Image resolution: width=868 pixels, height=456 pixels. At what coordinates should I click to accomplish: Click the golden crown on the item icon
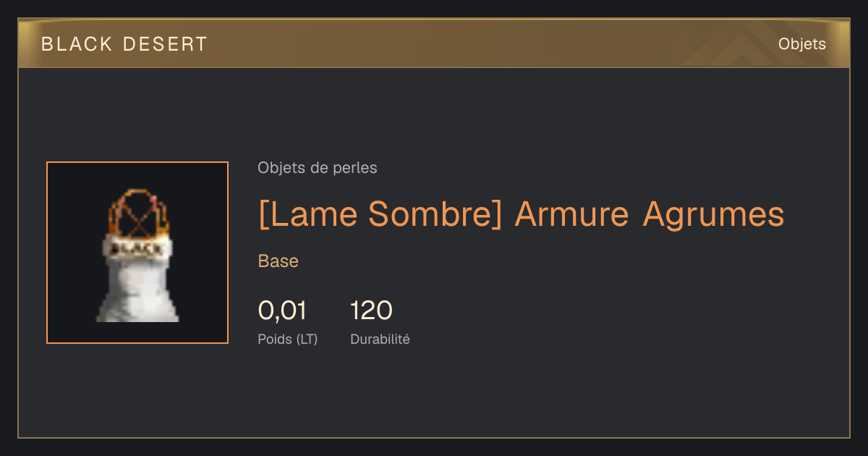tap(138, 214)
